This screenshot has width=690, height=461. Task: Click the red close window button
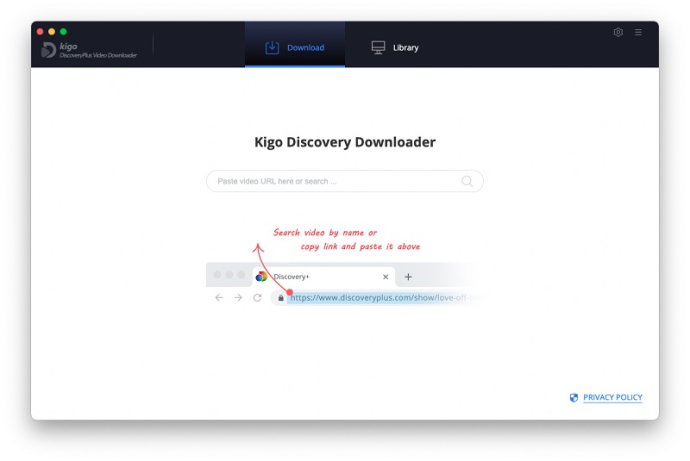(x=40, y=32)
